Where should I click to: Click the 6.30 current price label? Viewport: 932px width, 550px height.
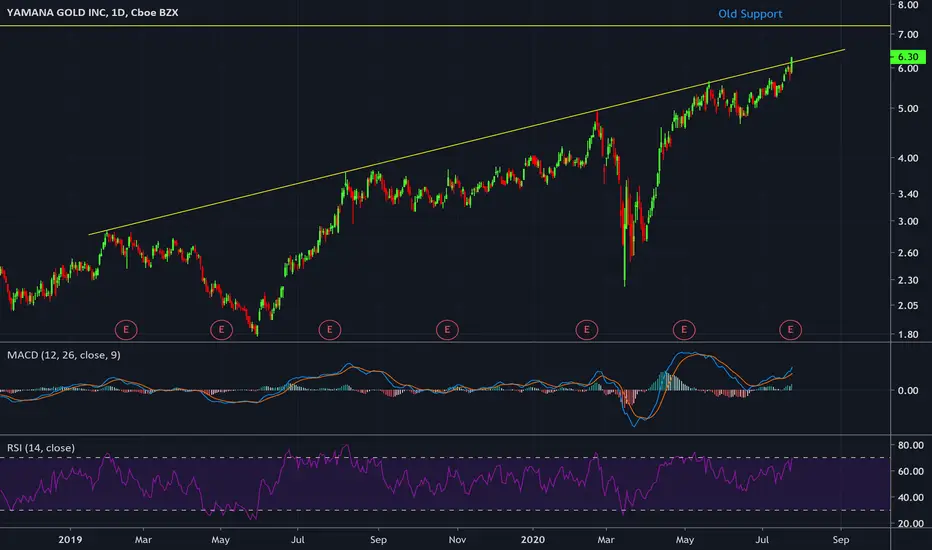click(x=908, y=56)
